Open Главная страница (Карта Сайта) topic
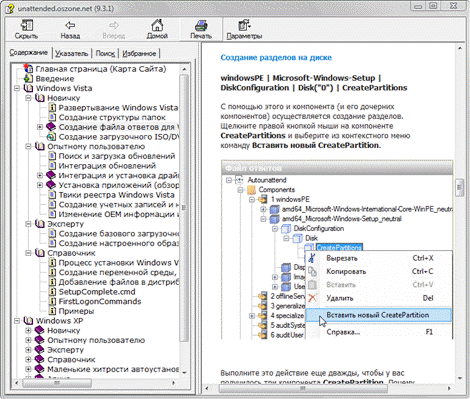 101,69
